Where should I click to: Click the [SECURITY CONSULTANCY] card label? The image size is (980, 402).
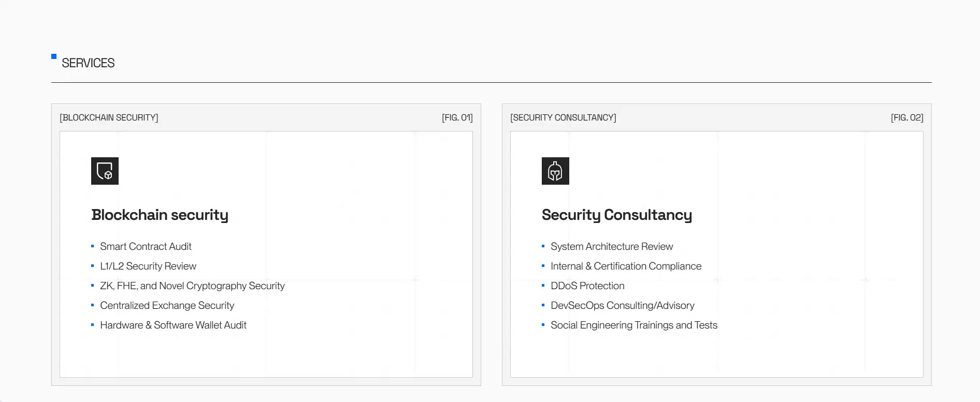[x=563, y=118]
